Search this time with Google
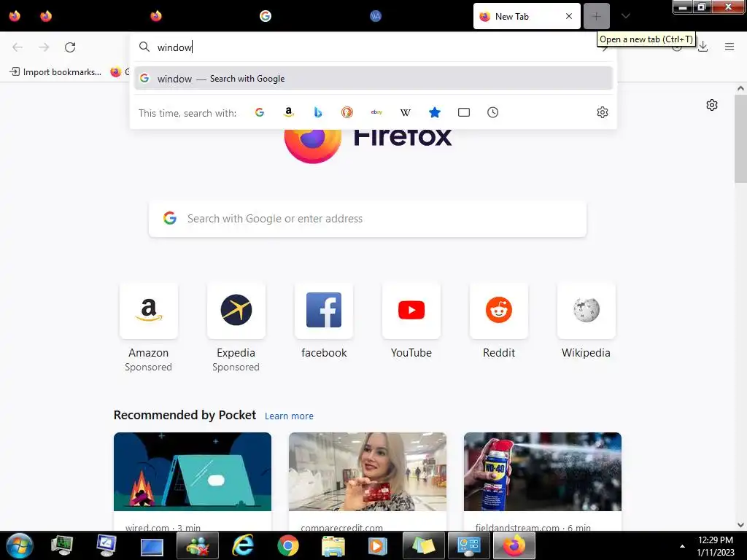Screen dimensions: 747x560 pos(260,112)
